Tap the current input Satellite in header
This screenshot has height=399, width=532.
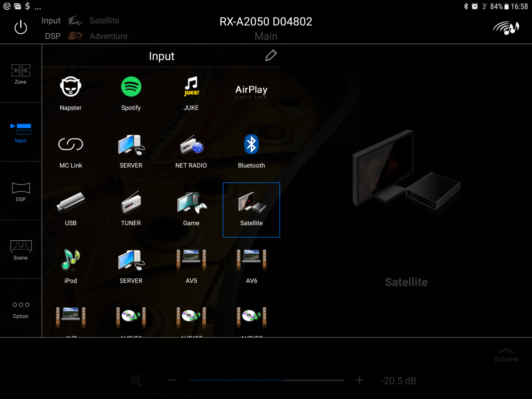104,20
